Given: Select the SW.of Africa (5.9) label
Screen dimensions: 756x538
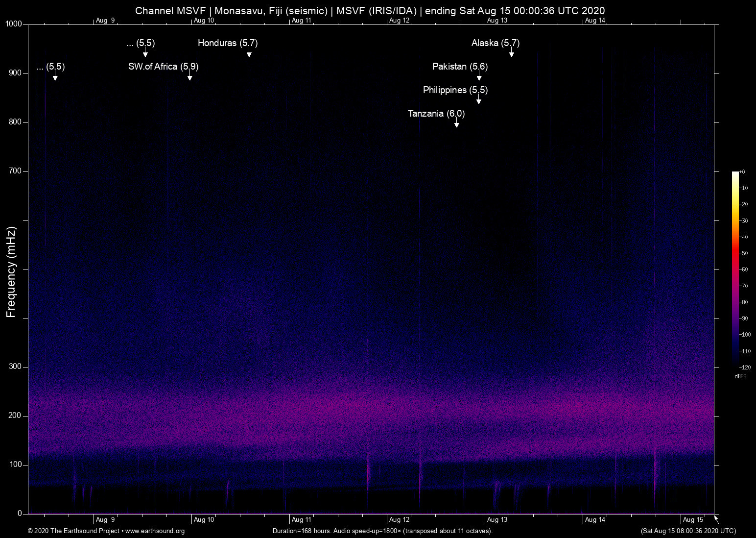Looking at the screenshot, I should click(163, 67).
